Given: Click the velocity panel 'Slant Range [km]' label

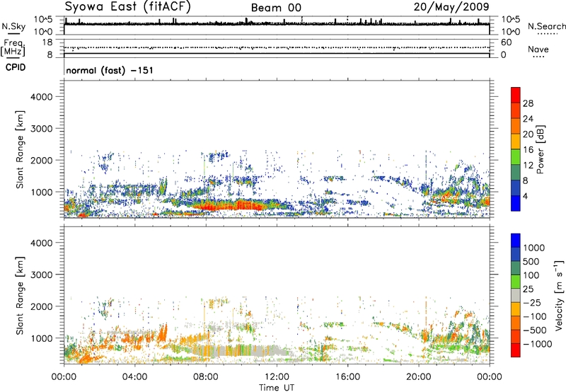Looking at the screenshot, I should coord(20,296).
